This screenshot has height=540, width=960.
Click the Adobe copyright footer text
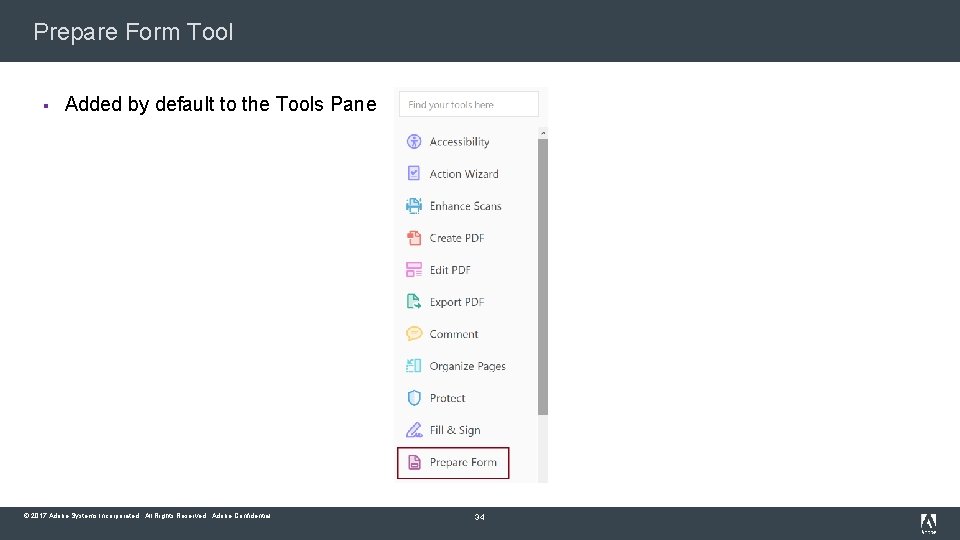(147, 516)
